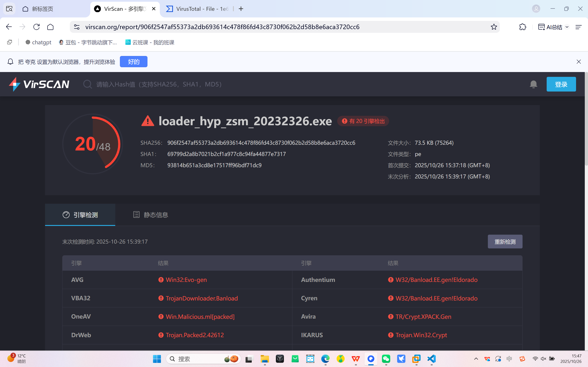This screenshot has width=588, height=367.
Task: Switch to the 静态信息 tab
Action: coord(151,215)
